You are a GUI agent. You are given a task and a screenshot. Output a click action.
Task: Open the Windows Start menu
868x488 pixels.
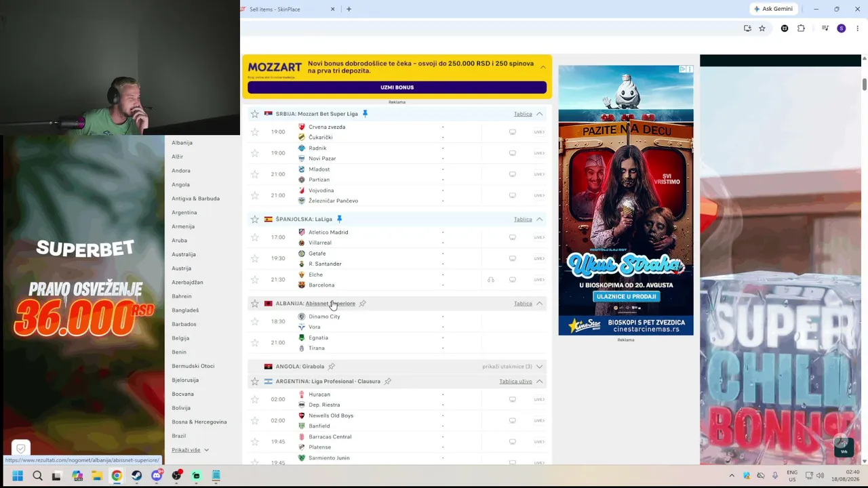[18, 476]
